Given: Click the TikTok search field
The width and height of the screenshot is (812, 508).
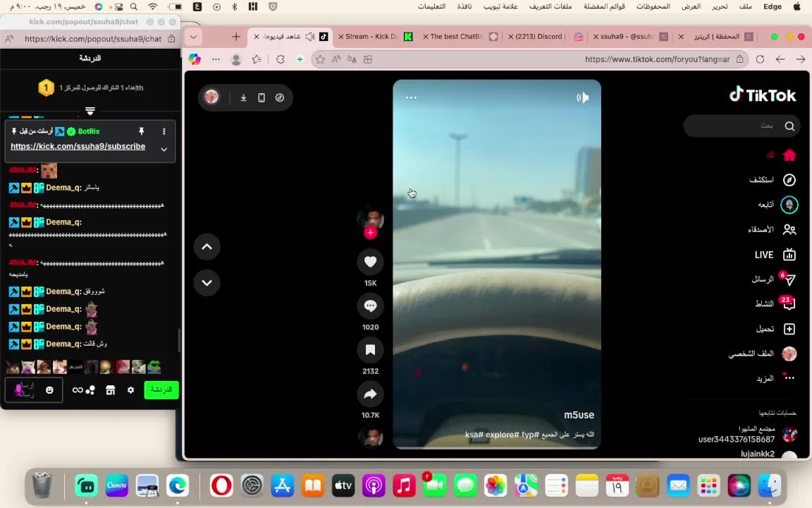Looking at the screenshot, I should pyautogui.click(x=742, y=126).
